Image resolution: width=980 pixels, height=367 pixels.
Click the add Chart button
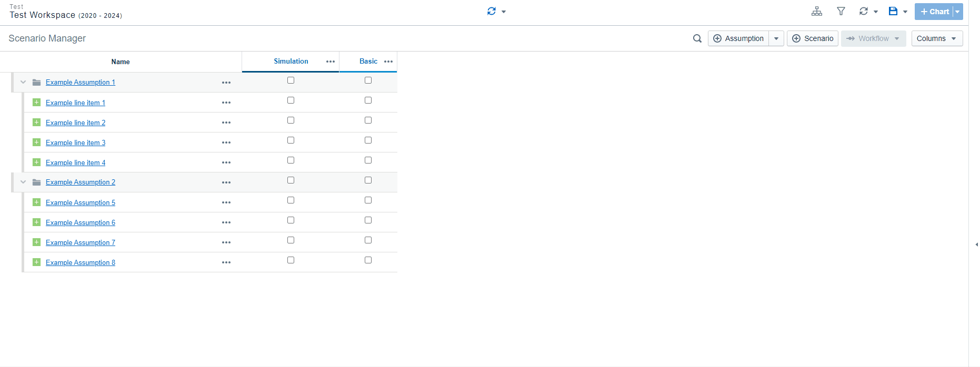tap(934, 12)
